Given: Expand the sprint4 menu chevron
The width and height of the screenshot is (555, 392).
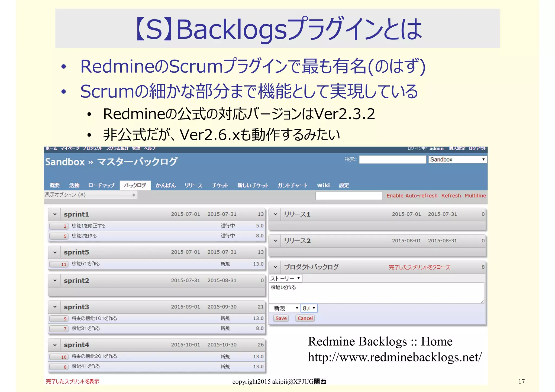Looking at the screenshot, I should click(55, 345).
